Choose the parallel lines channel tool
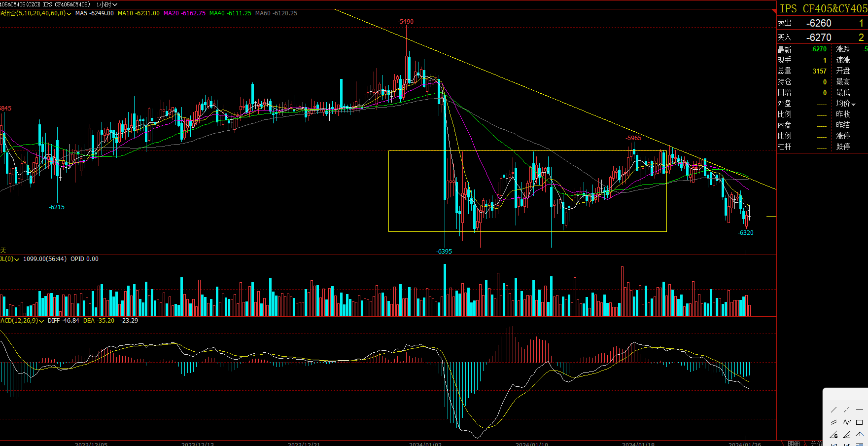The image size is (868, 446). point(834,422)
